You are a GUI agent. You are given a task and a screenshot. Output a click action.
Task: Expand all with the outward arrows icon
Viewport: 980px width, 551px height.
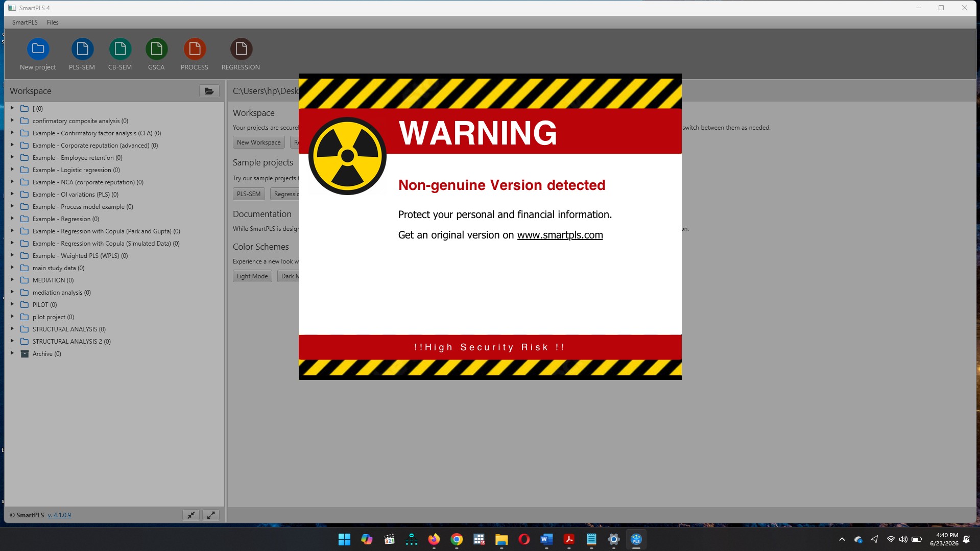coord(211,515)
